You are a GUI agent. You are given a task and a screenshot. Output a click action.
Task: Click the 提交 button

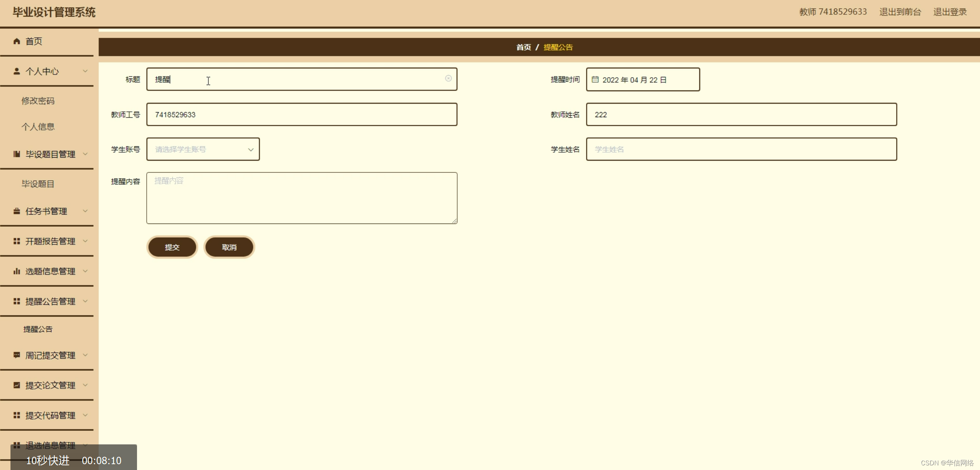(x=172, y=247)
